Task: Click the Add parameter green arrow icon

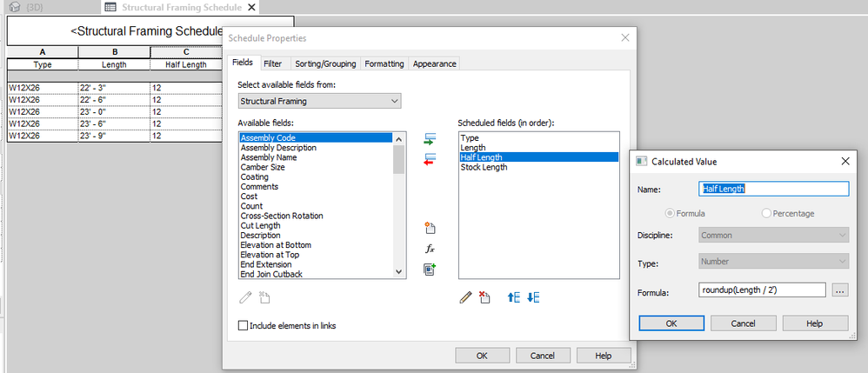Action: 431,139
